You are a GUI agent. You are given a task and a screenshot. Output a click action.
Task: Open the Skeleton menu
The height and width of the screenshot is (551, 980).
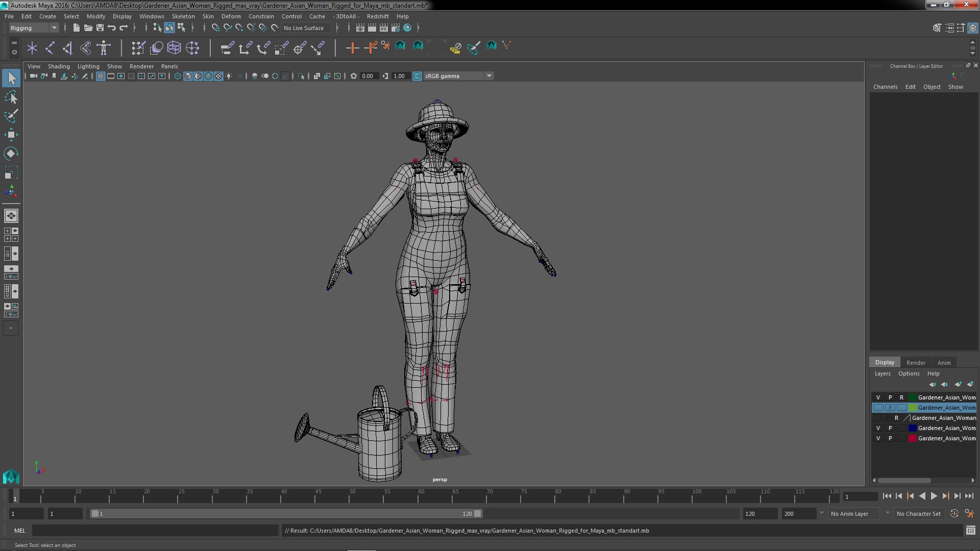(183, 16)
